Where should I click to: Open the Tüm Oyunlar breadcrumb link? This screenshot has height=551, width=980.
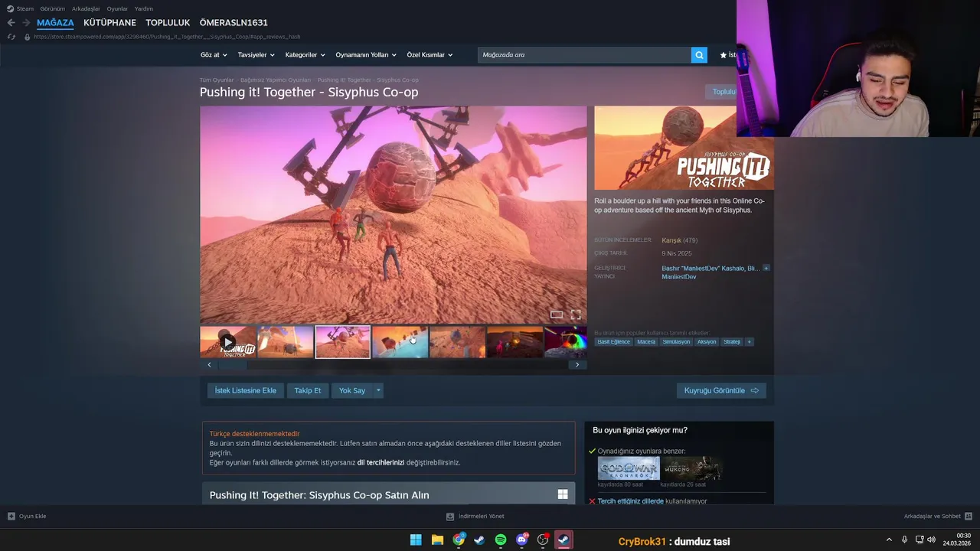tap(217, 80)
